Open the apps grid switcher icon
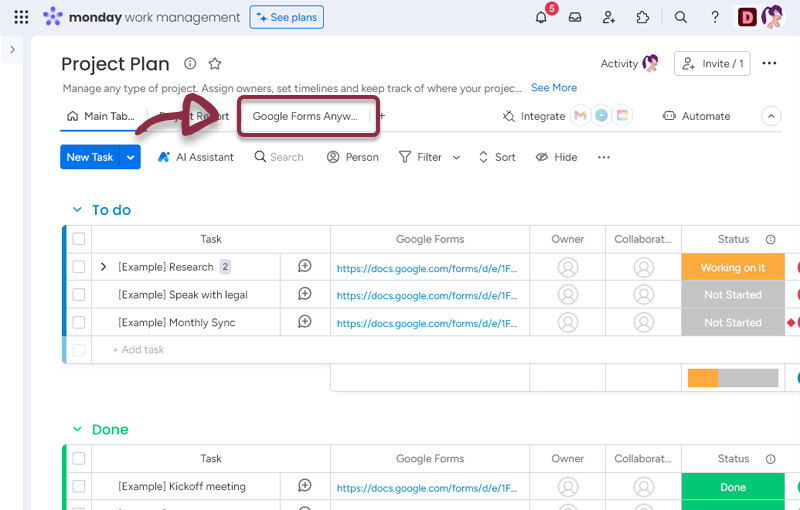Viewport: 800px width, 510px height. click(x=21, y=17)
